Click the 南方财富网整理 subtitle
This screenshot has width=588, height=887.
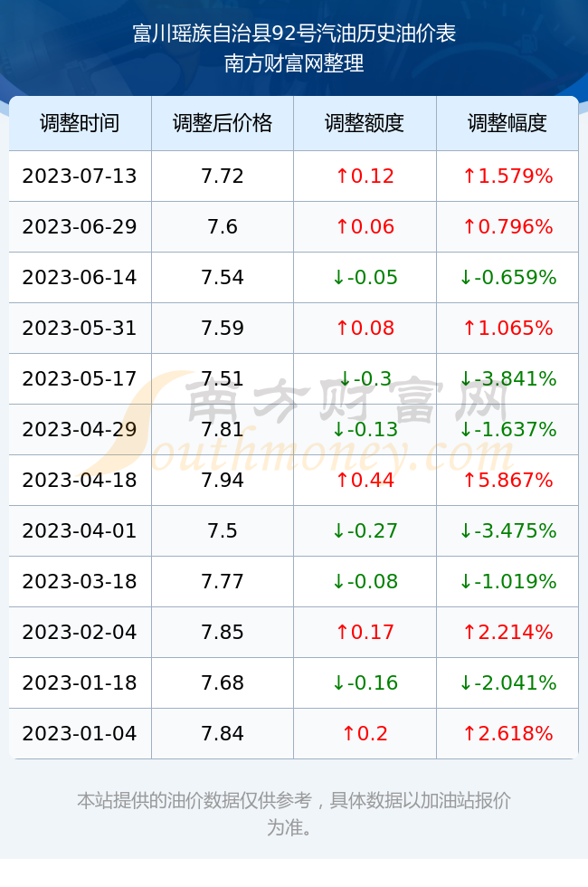(294, 62)
